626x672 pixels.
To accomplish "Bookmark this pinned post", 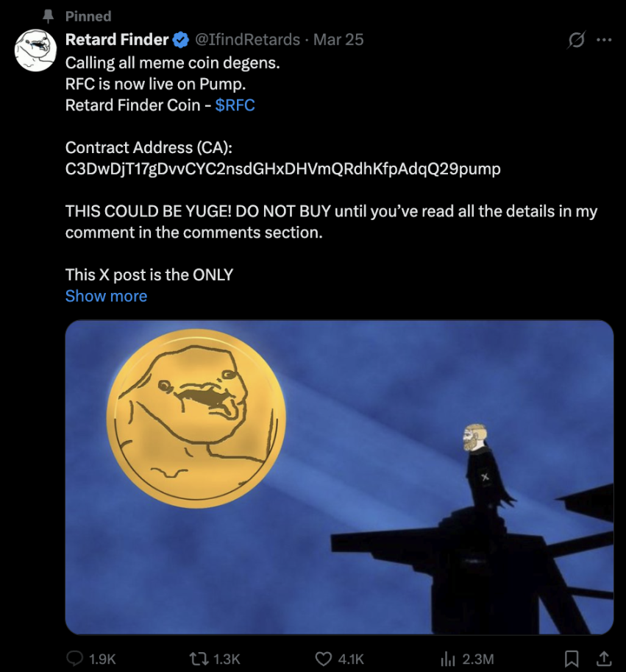I will [x=570, y=659].
